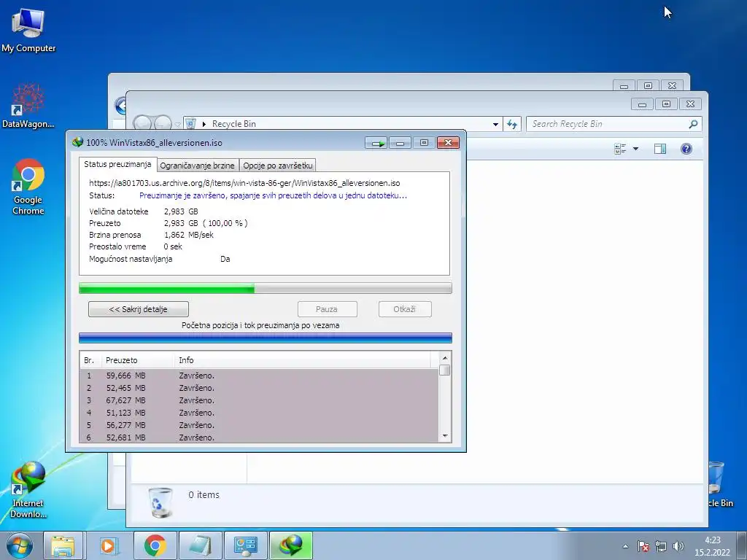Select connection row 6 with 52,681 MB

coord(259,437)
